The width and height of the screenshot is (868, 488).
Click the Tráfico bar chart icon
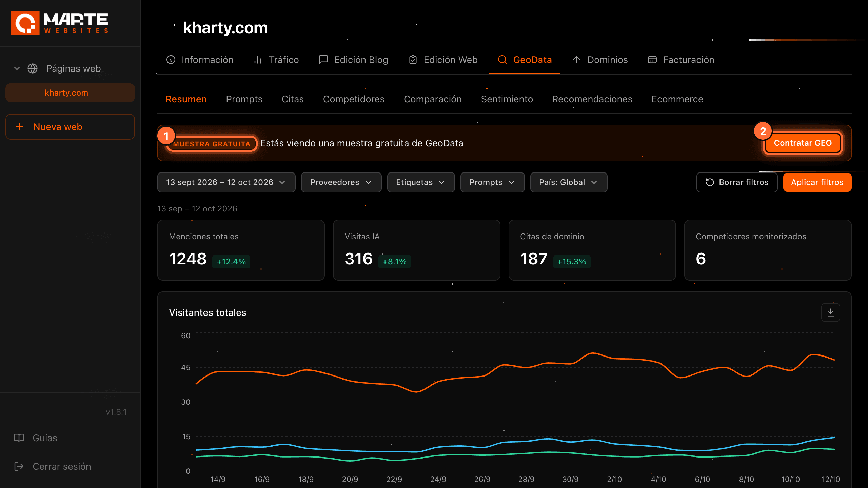point(258,60)
